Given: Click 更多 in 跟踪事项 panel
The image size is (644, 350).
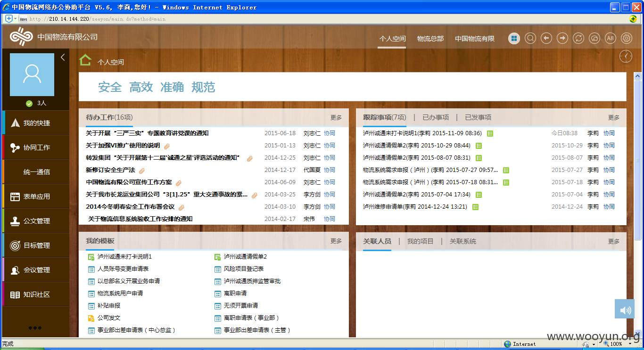Looking at the screenshot, I should [614, 117].
